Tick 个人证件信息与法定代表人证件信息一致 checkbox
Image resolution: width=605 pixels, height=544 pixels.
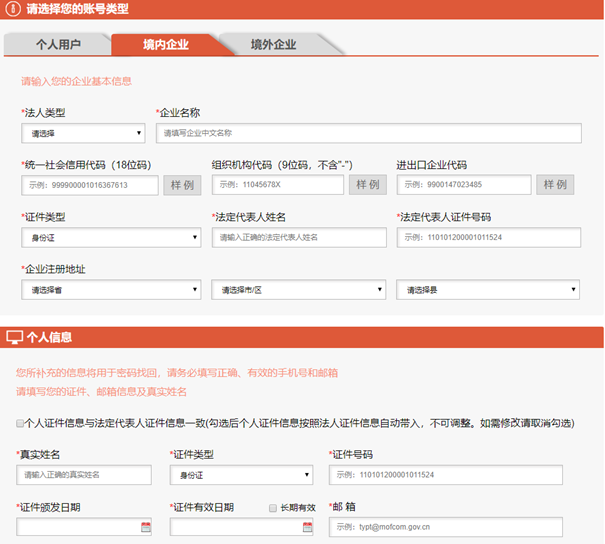pyautogui.click(x=21, y=423)
